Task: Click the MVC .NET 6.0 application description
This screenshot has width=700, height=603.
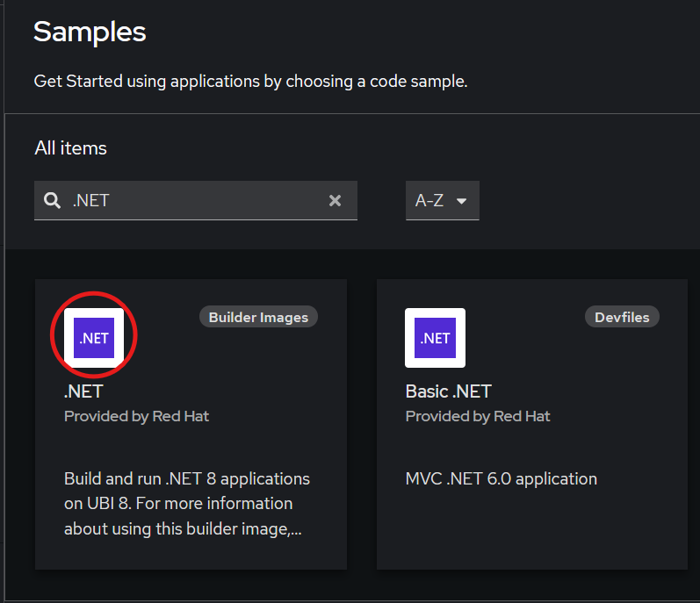Action: [501, 479]
